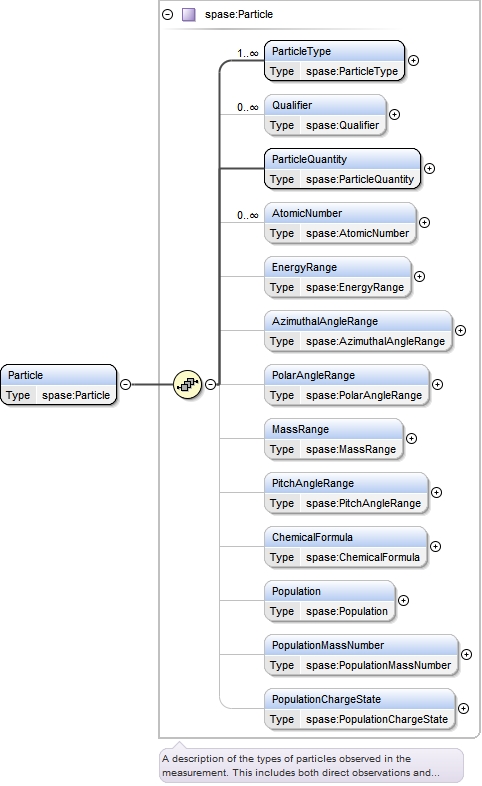Image resolution: width=482 pixels, height=786 pixels.
Task: Expand the PopulationChargeState plus icon
Action: click(x=463, y=708)
